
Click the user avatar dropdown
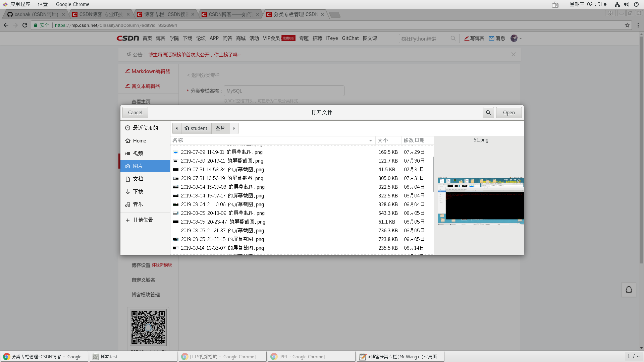[516, 38]
